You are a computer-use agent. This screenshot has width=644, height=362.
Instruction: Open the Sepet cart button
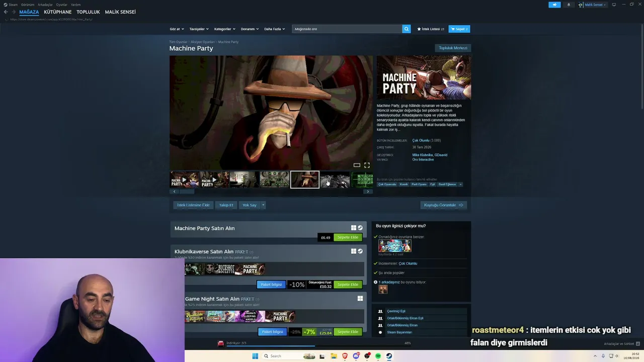459,29
